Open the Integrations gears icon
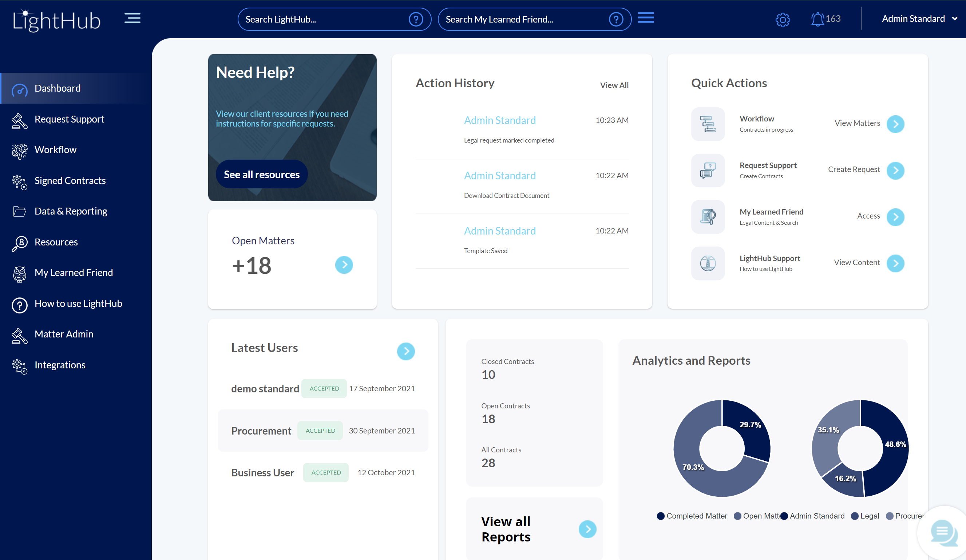This screenshot has width=966, height=560. tap(20, 366)
